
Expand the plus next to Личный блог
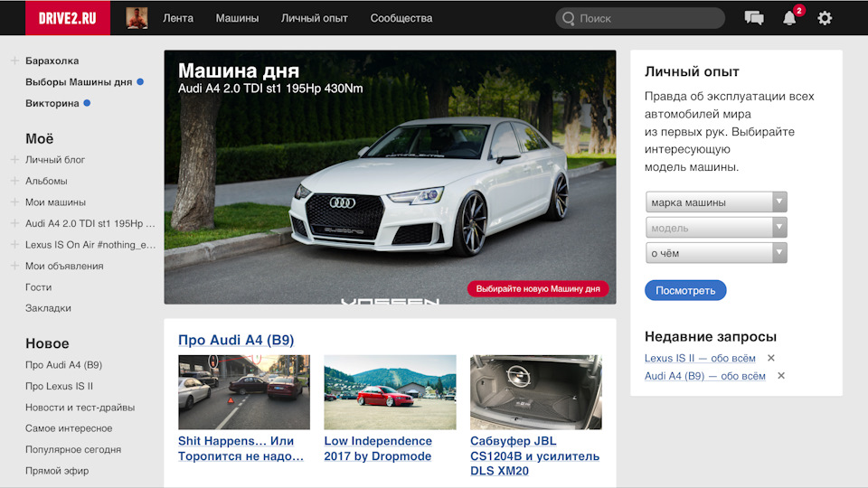[15, 159]
